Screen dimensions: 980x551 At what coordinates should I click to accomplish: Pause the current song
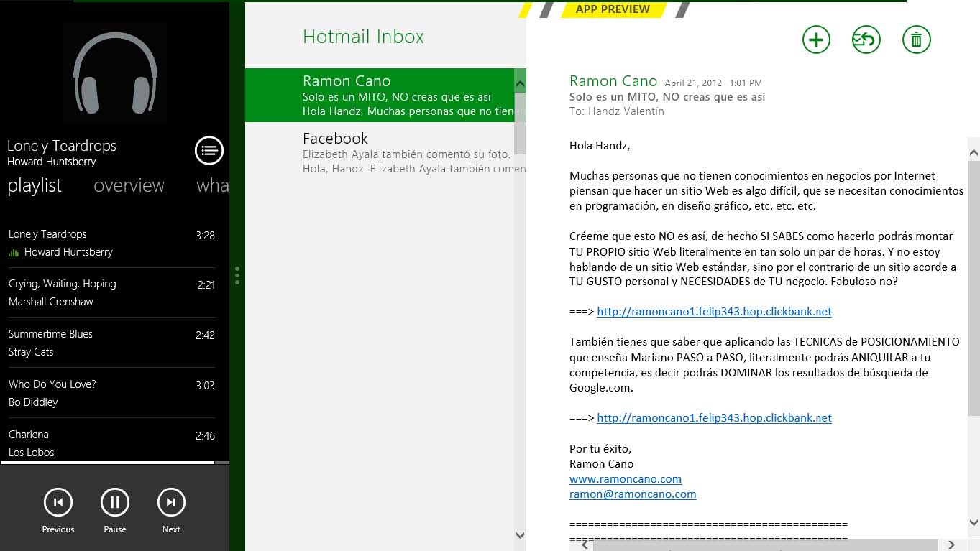pyautogui.click(x=114, y=502)
